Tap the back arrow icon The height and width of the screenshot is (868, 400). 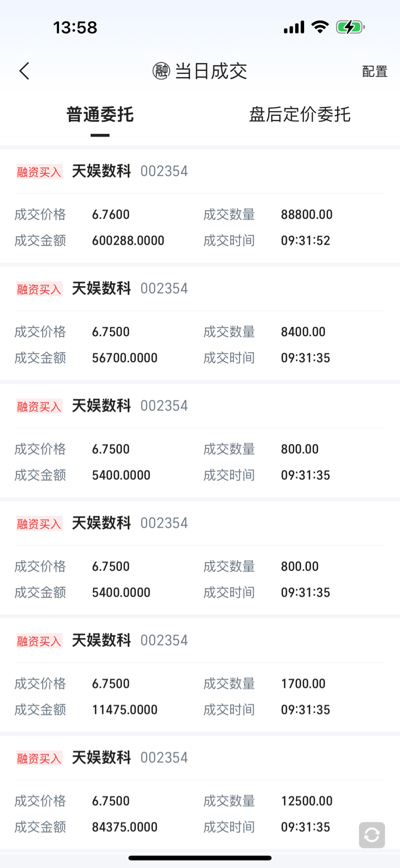coord(24,71)
